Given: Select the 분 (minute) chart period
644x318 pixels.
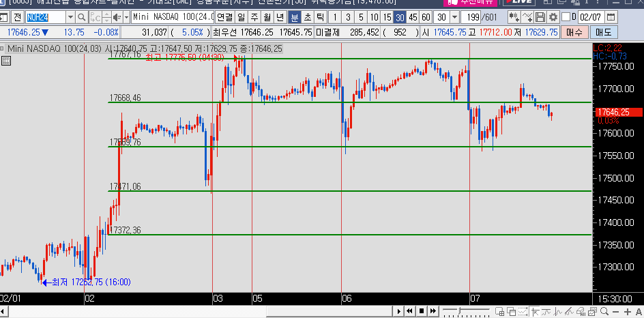Looking at the screenshot, I should [x=295, y=17].
